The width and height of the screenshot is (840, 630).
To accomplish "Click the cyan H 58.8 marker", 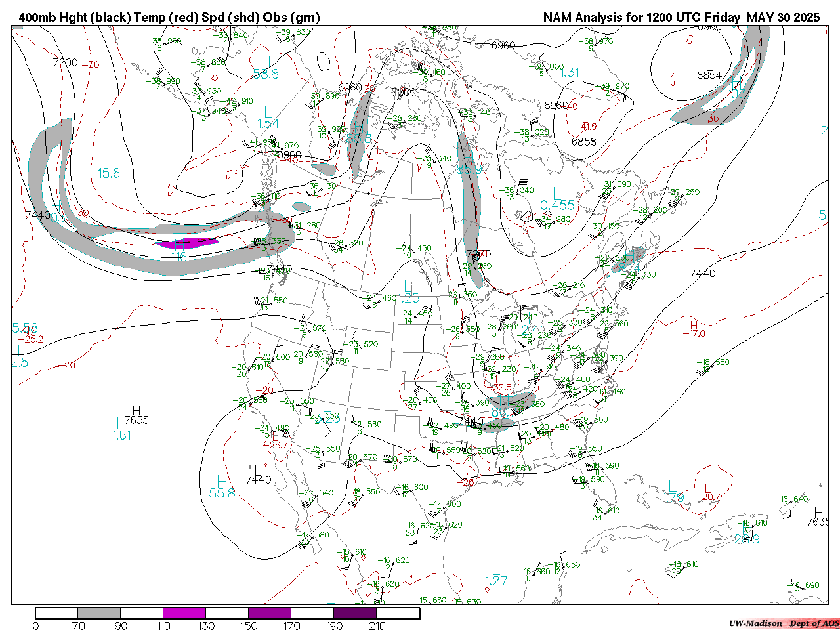I will click(x=265, y=69).
